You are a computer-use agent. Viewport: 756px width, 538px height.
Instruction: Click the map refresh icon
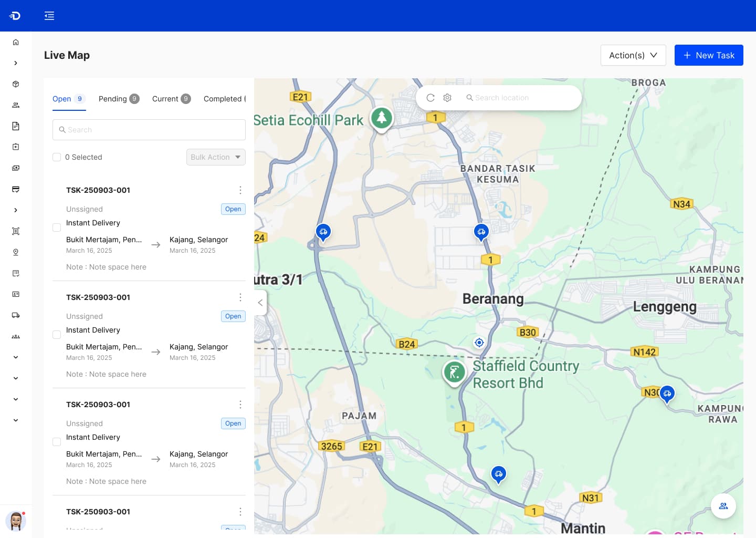click(430, 98)
